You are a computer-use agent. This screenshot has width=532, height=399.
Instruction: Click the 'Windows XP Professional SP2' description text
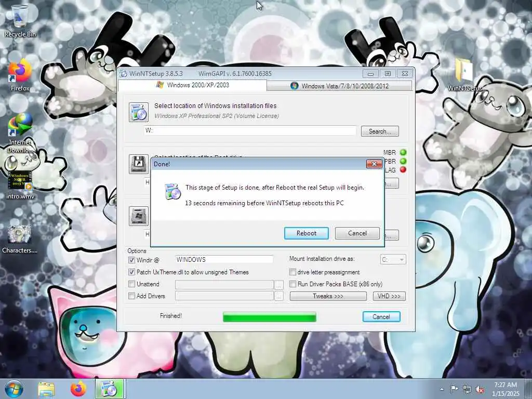217,116
